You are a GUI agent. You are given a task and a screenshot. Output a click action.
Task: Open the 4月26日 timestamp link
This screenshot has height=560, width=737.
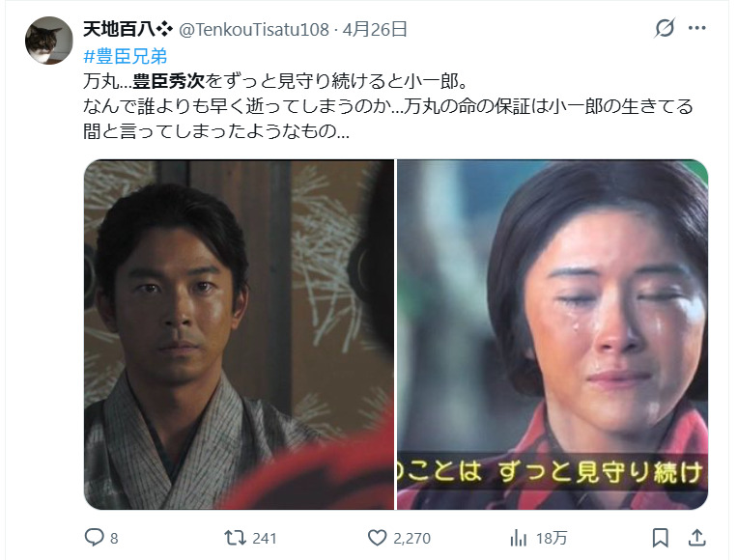[x=375, y=30]
